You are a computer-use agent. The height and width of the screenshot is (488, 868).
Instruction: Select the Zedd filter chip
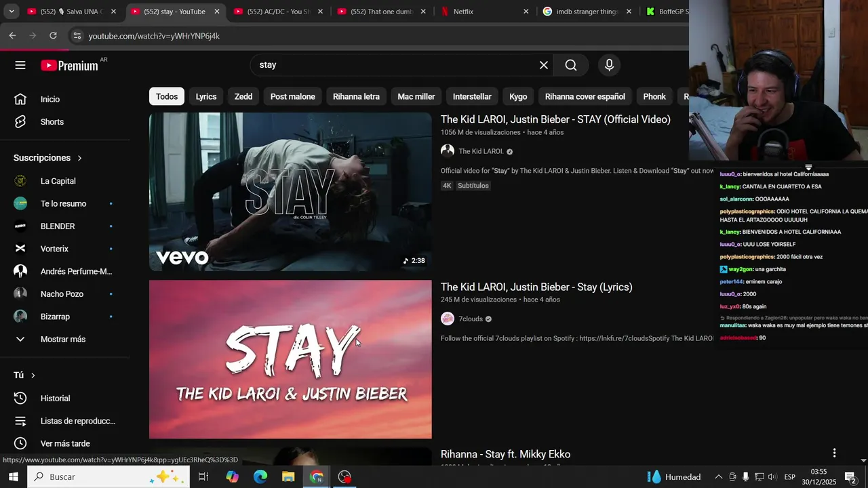point(243,96)
